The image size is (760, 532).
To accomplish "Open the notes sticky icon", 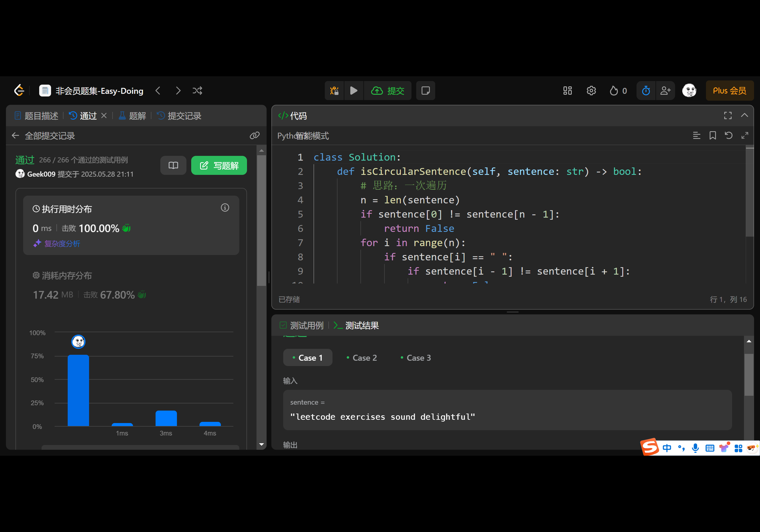I will (425, 91).
